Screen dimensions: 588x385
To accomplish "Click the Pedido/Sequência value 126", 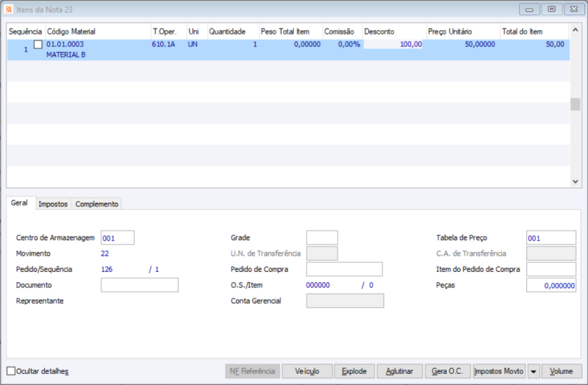I will pos(107,269).
